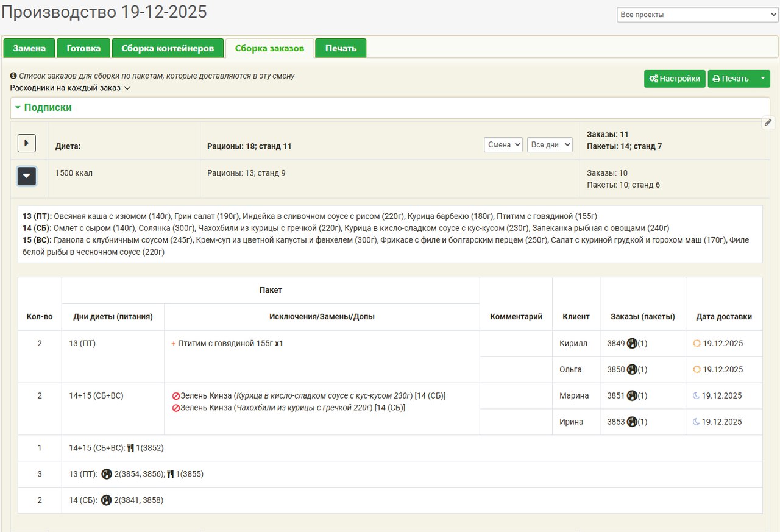The image size is (780, 532).
Task: Click the package icon next to order 3849
Action: tap(632, 344)
